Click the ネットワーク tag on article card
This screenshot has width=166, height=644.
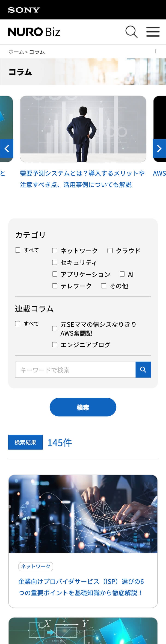pos(36,566)
